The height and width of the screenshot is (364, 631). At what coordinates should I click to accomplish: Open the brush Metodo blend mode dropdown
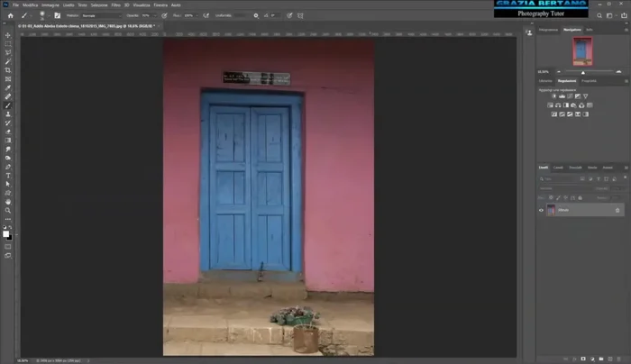pyautogui.click(x=99, y=15)
